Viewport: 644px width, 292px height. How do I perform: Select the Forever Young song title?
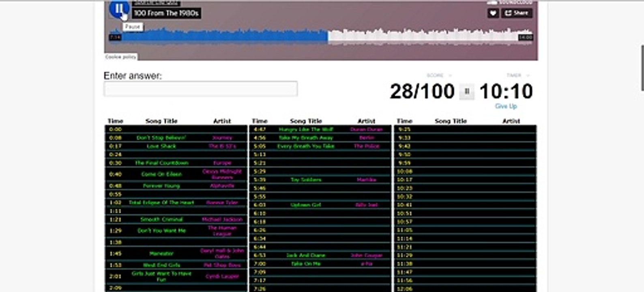[x=161, y=186]
